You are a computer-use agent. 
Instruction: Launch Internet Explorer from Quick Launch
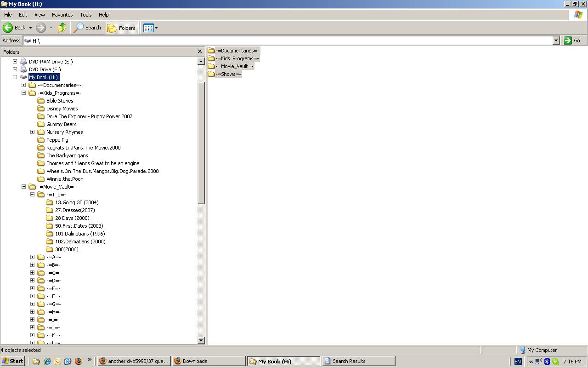[47, 361]
